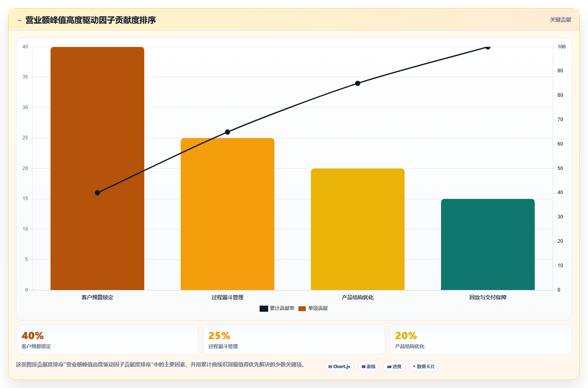Click the 进度 tag chip

[394, 366]
